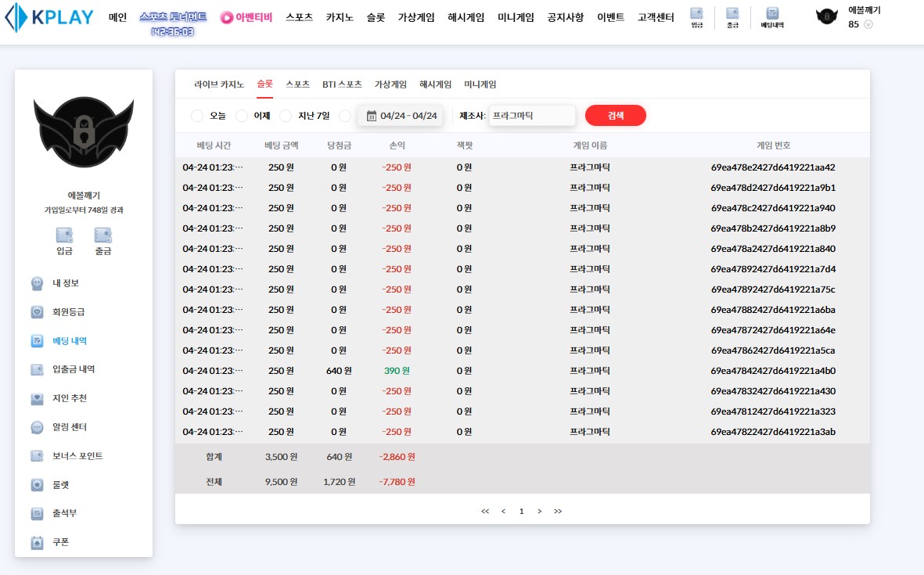This screenshot has width=924, height=575.
Task: Open 알림 센터 in the sidebar
Action: click(x=69, y=427)
